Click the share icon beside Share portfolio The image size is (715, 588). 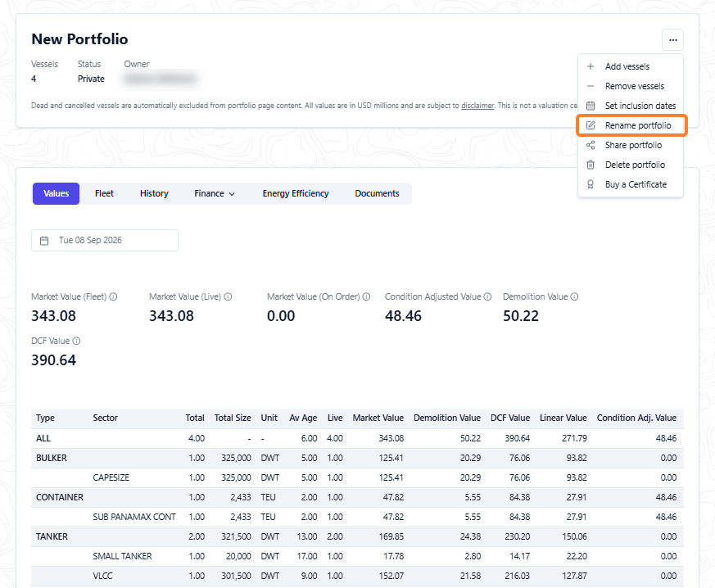click(591, 145)
